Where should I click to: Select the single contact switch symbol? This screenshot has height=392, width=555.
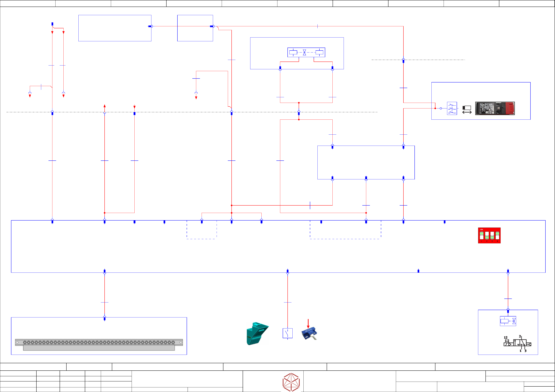tap(287, 333)
